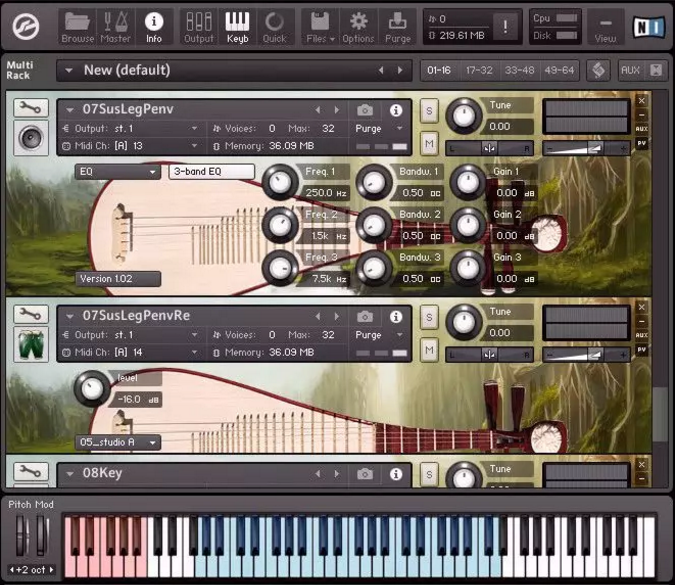Open Output st. 1 dropdown for 07SusLegPenv
This screenshot has width=675, height=585.
195,128
